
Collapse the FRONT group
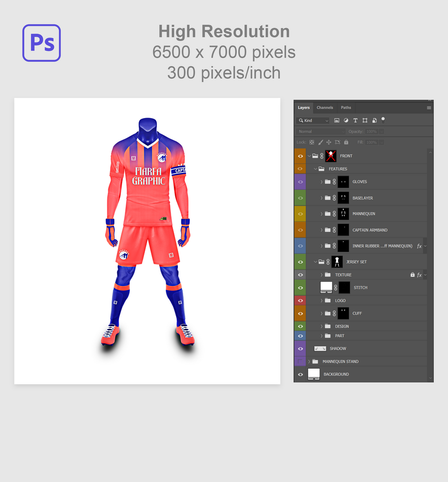coord(309,156)
